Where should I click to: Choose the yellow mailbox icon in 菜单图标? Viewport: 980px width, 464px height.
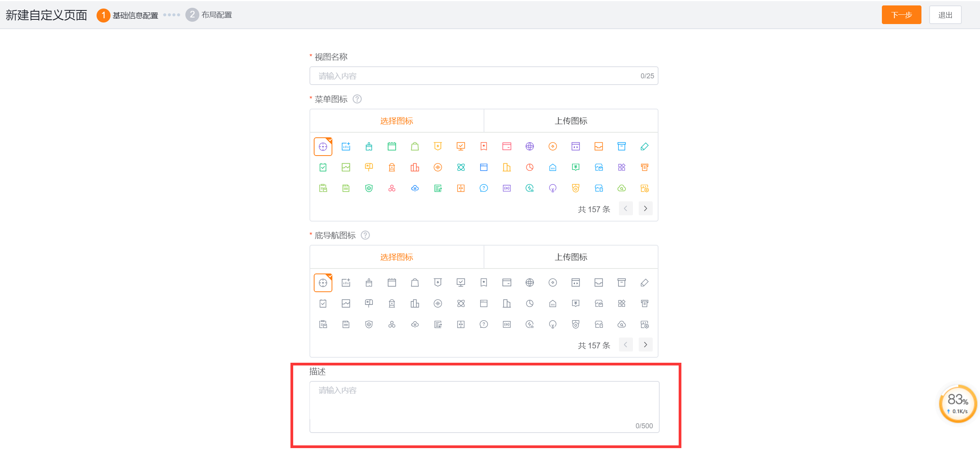tap(369, 168)
